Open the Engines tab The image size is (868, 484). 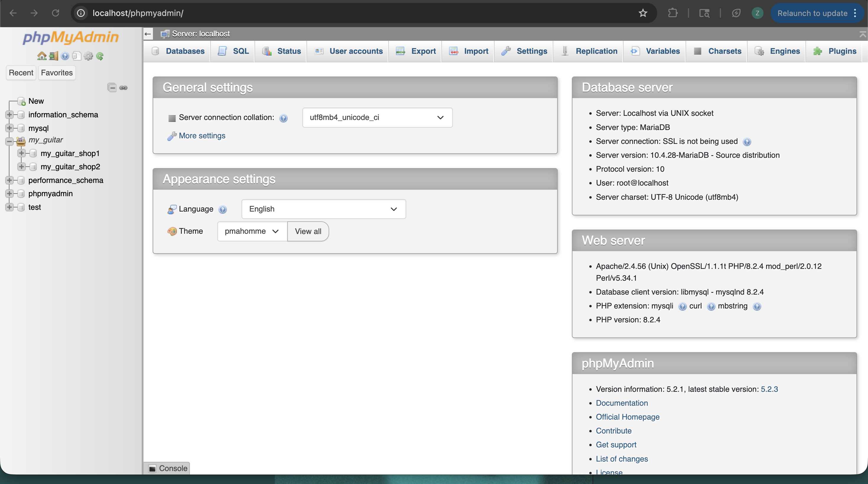pos(777,51)
